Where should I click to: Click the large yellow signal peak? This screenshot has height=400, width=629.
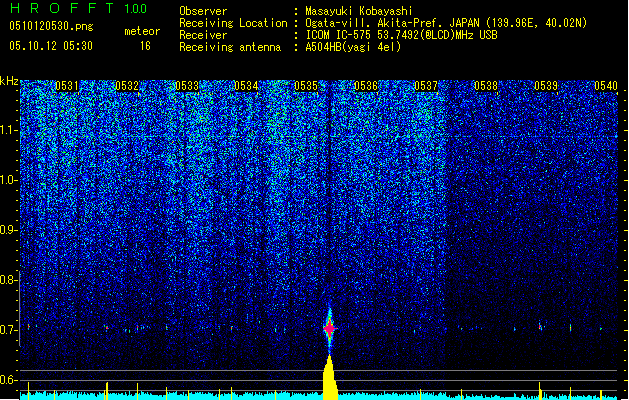point(330,378)
